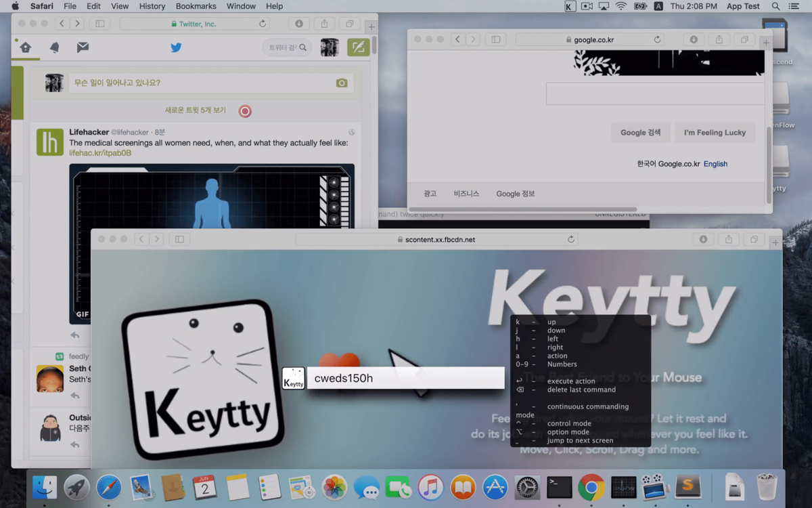The width and height of the screenshot is (812, 508).
Task: Open the Lifehacker profile name
Action: [x=89, y=132]
